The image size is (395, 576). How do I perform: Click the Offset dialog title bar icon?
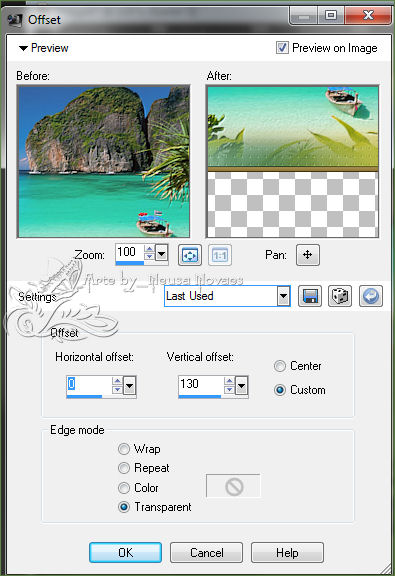(x=15, y=19)
